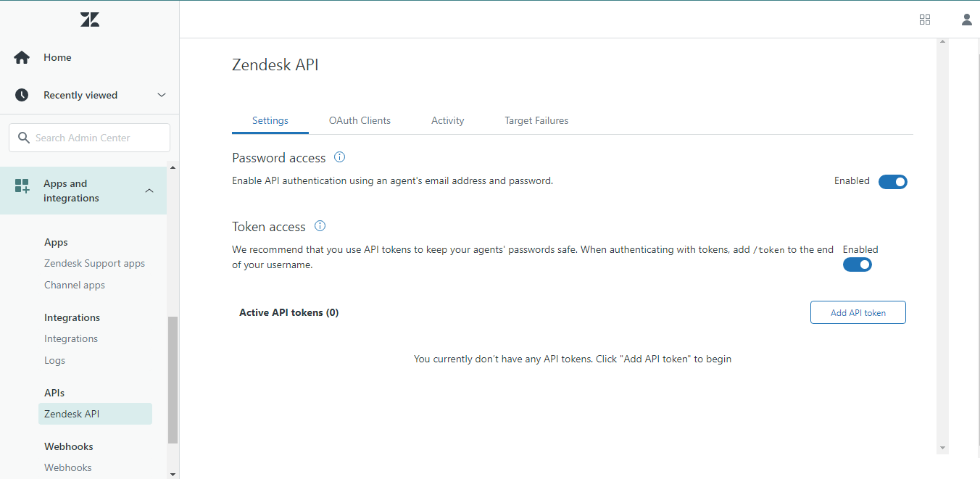Open the user profile icon

pyautogui.click(x=967, y=19)
